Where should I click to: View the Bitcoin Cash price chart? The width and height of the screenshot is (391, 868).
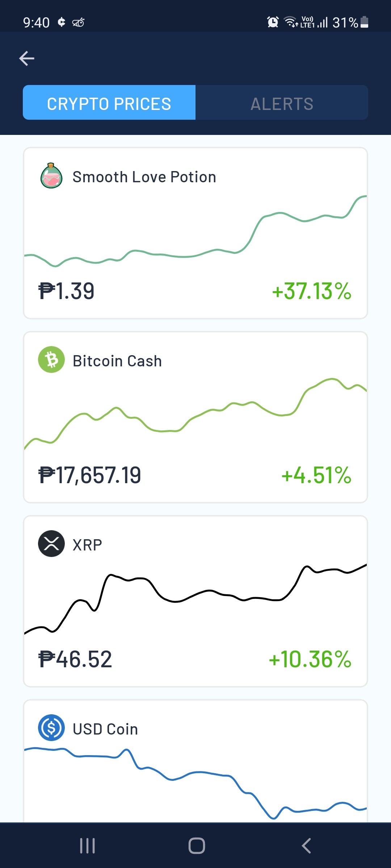point(195,414)
